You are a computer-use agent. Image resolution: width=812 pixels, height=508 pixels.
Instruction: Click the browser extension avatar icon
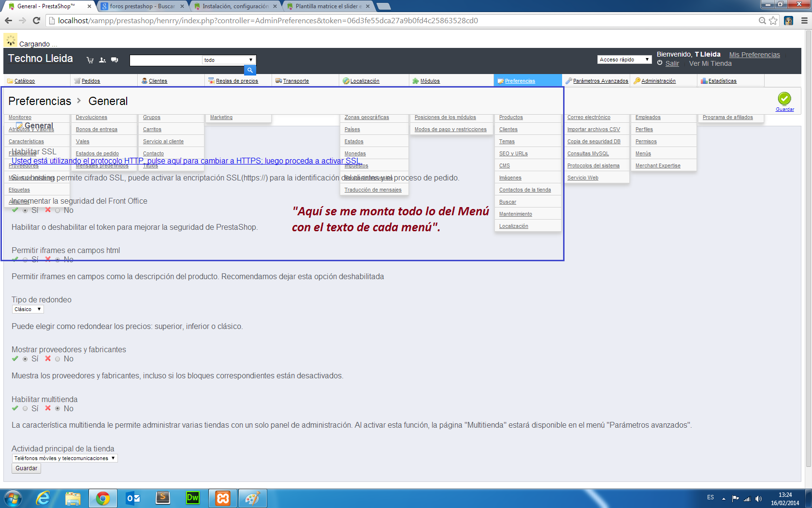coord(789,20)
